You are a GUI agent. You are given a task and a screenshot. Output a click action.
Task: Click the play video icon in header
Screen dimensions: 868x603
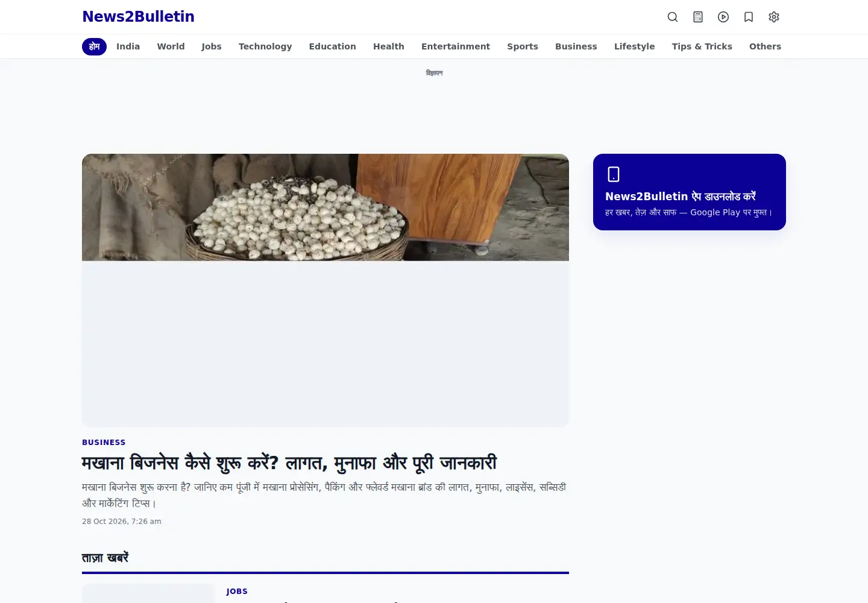coord(723,17)
